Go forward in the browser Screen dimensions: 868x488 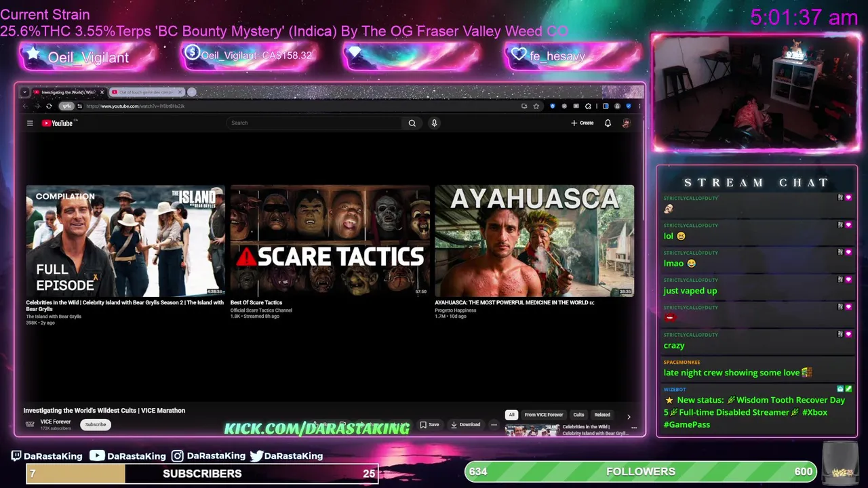coord(37,106)
